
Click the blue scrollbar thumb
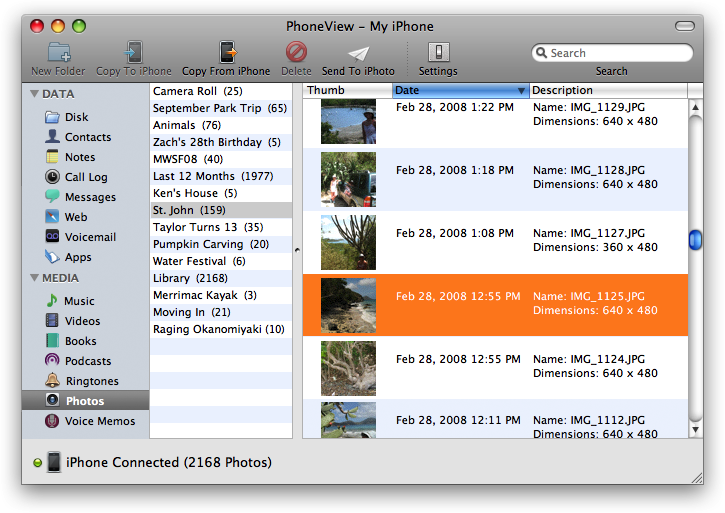click(695, 240)
